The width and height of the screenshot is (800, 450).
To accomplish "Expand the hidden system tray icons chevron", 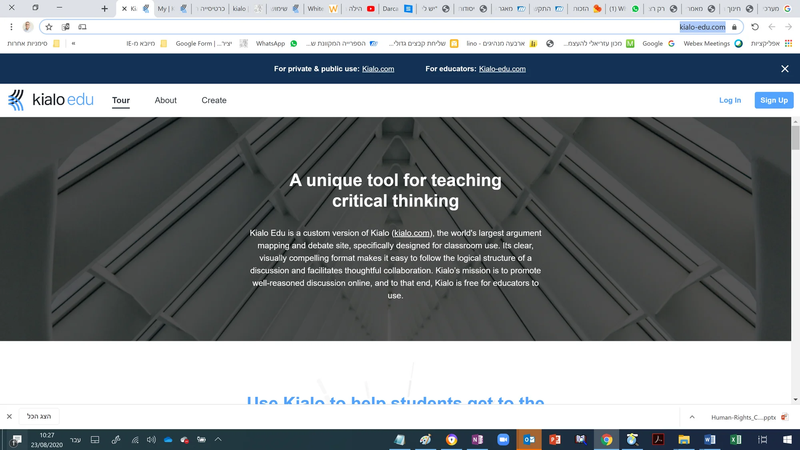I will (218, 439).
